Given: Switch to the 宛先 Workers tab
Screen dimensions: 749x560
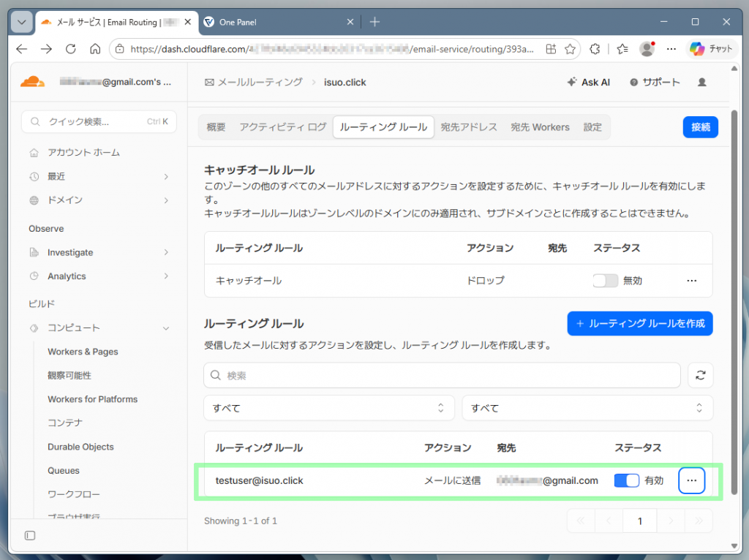Looking at the screenshot, I should point(541,127).
